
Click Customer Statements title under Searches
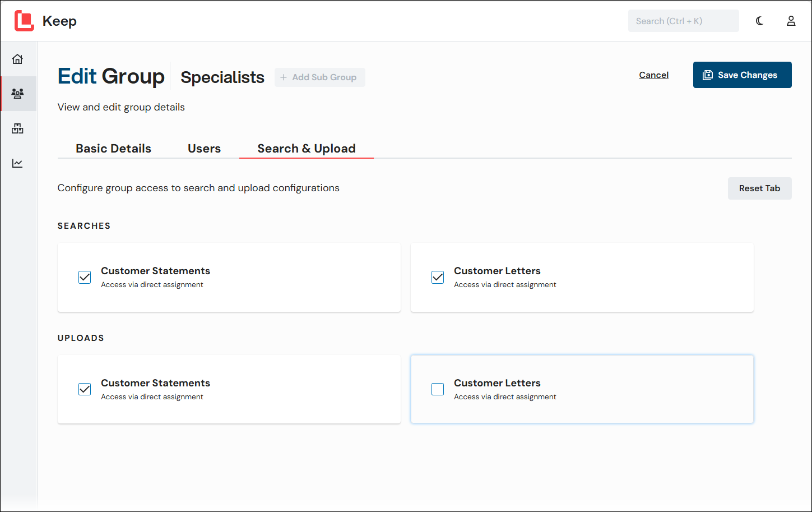pyautogui.click(x=155, y=271)
